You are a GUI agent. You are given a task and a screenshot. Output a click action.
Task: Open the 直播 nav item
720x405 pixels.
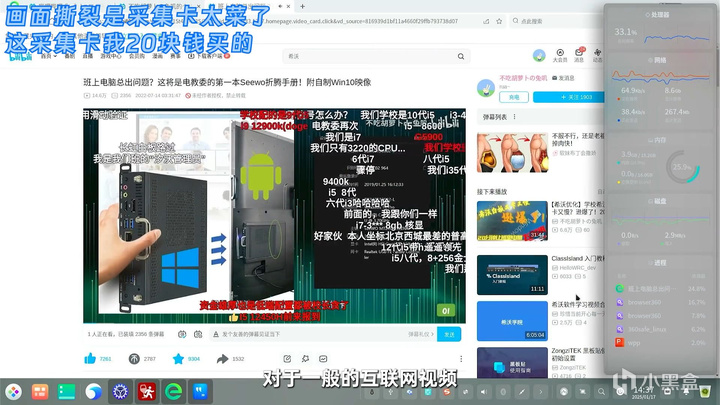(x=87, y=56)
